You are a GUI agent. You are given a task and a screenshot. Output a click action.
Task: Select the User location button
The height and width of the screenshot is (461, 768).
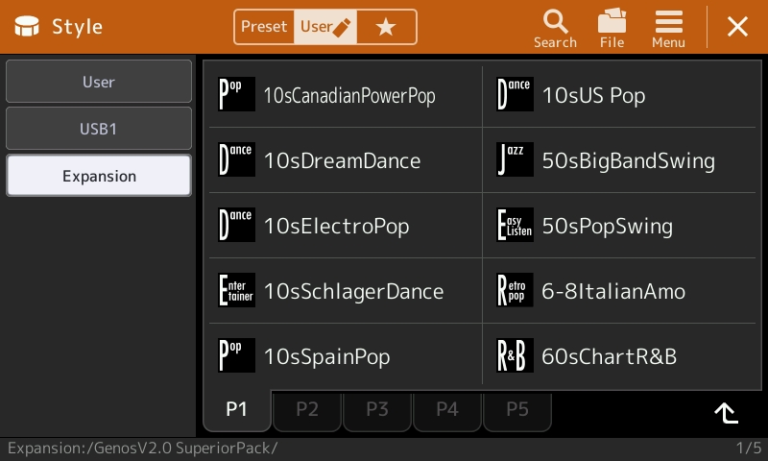pyautogui.click(x=98, y=81)
